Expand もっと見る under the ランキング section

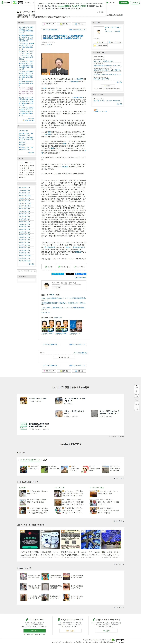point(119,478)
